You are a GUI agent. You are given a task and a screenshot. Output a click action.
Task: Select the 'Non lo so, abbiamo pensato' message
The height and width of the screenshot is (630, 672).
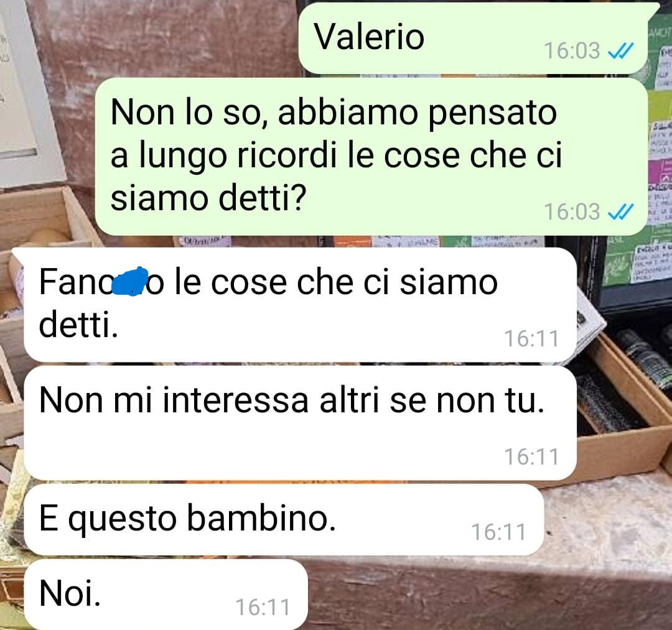(x=371, y=156)
